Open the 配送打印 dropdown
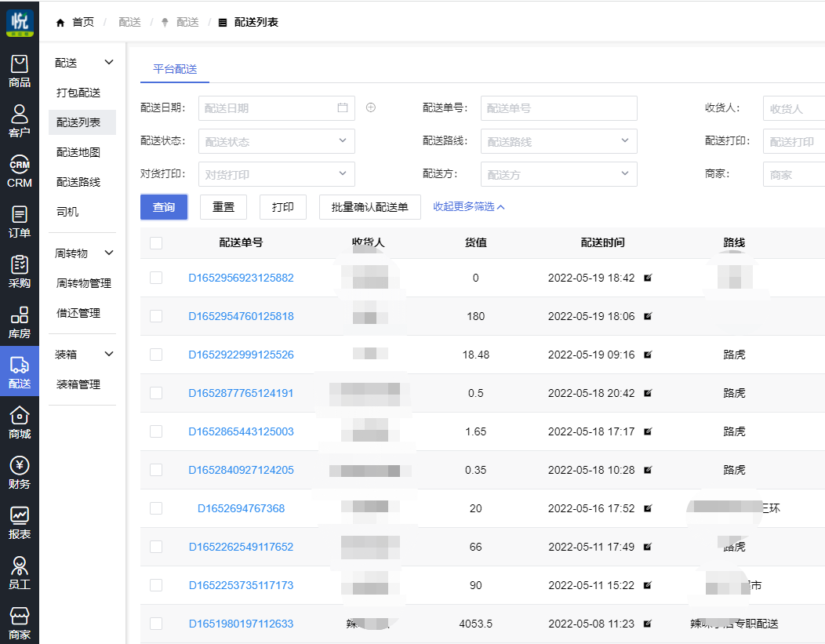The height and width of the screenshot is (644, 825). (x=794, y=141)
